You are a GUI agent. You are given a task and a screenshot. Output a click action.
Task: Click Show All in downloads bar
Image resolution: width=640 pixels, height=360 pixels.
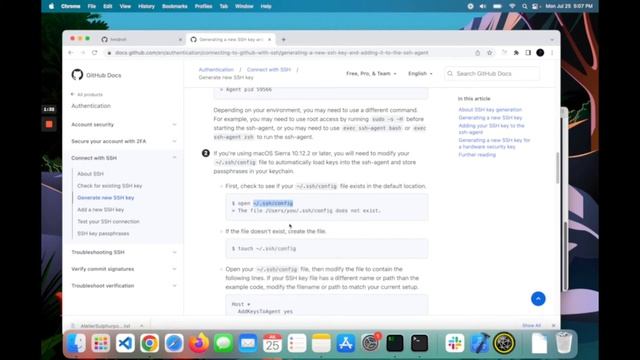coord(531,326)
